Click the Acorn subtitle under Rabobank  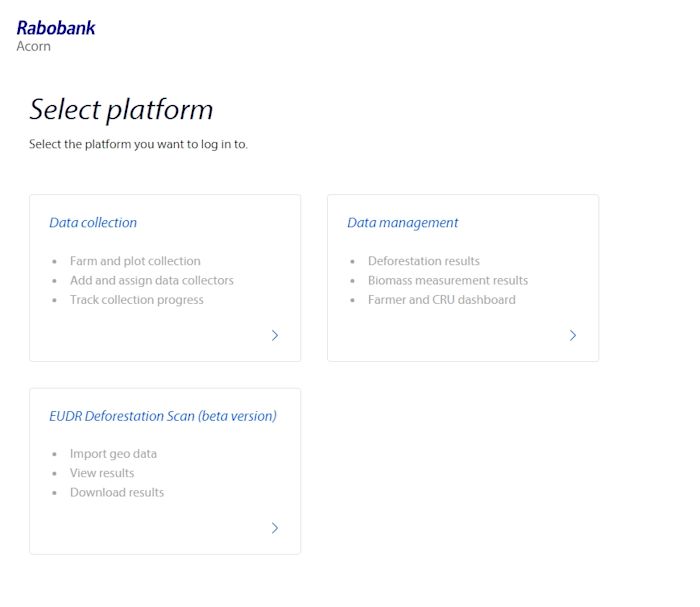[33, 46]
